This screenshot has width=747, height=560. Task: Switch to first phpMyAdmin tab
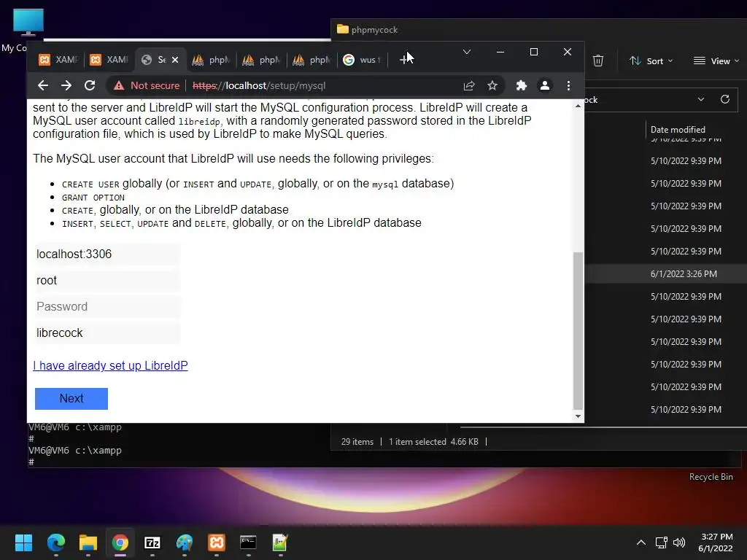(210, 60)
